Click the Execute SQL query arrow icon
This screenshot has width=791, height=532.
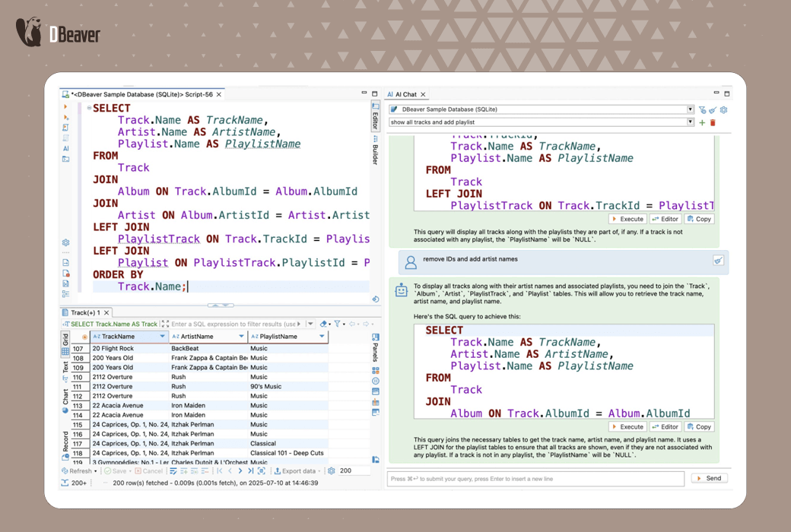tap(66, 107)
